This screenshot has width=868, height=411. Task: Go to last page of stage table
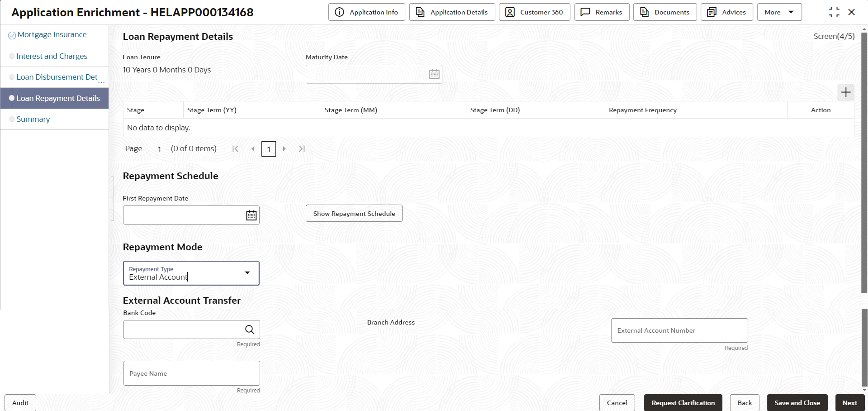click(x=302, y=148)
